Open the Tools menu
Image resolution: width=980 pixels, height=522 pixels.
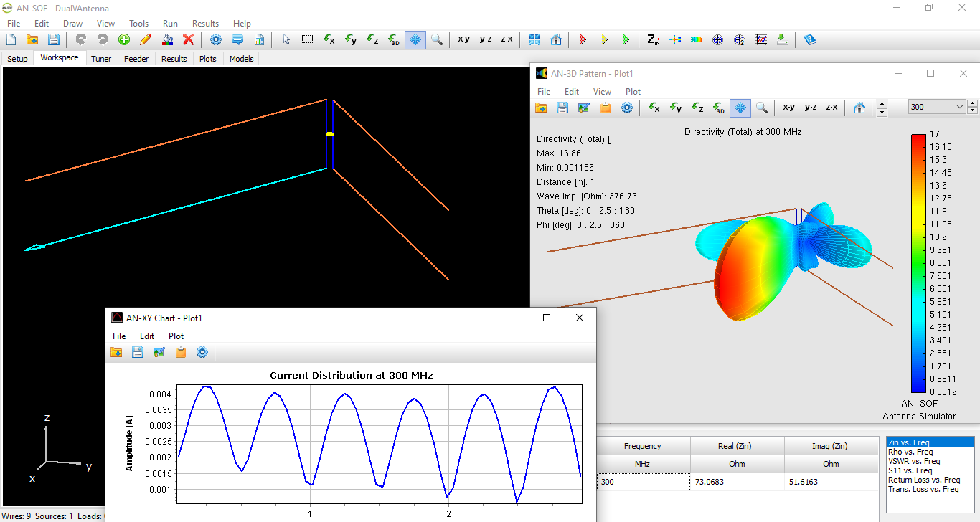click(139, 24)
